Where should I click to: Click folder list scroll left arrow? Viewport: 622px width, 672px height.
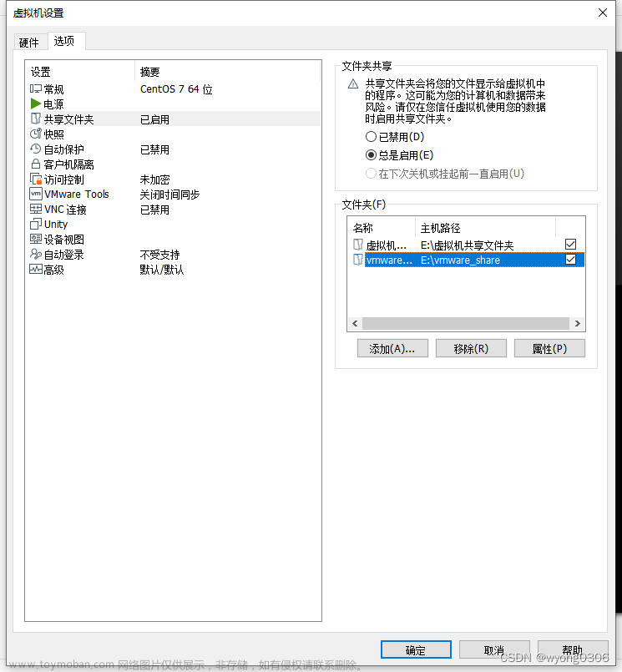click(x=355, y=324)
